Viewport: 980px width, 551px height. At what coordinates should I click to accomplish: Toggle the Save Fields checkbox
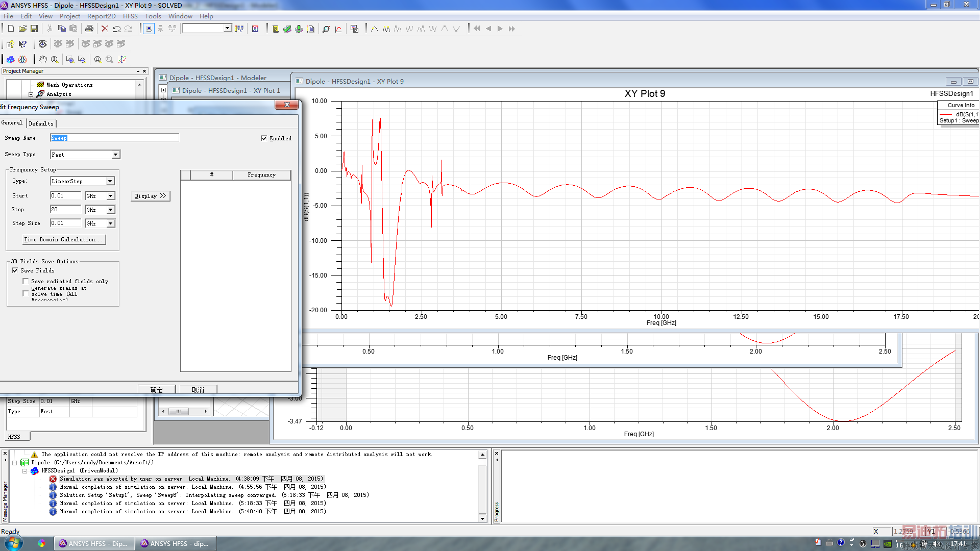(15, 270)
